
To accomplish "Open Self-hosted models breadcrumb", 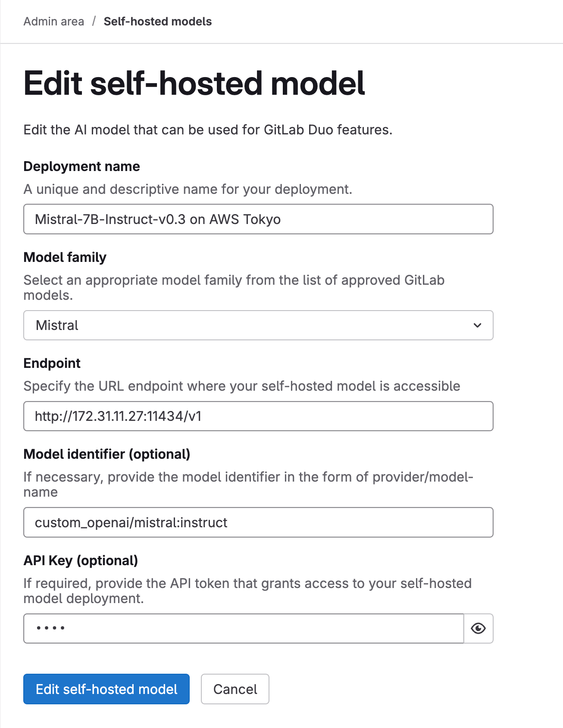I will (x=157, y=21).
